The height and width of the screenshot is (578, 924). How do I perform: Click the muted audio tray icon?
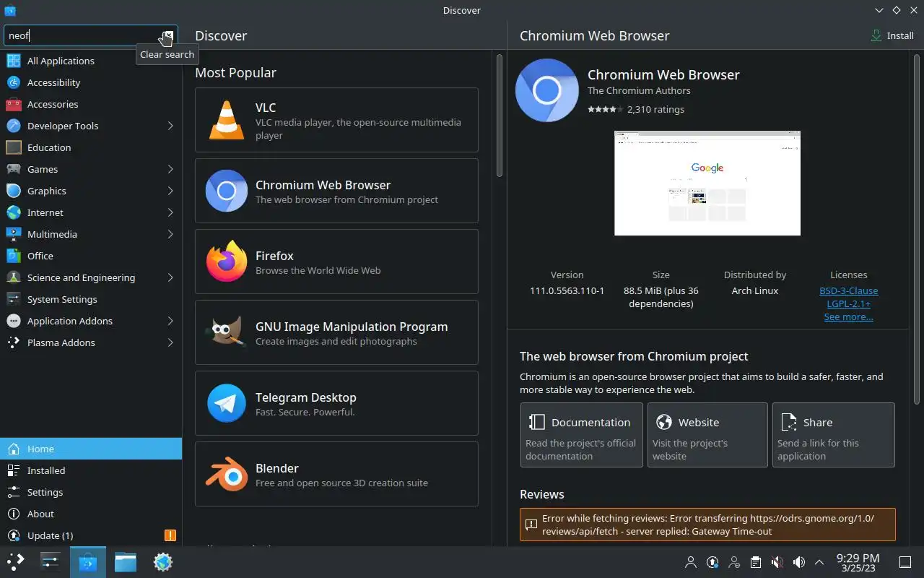pyautogui.click(x=777, y=562)
